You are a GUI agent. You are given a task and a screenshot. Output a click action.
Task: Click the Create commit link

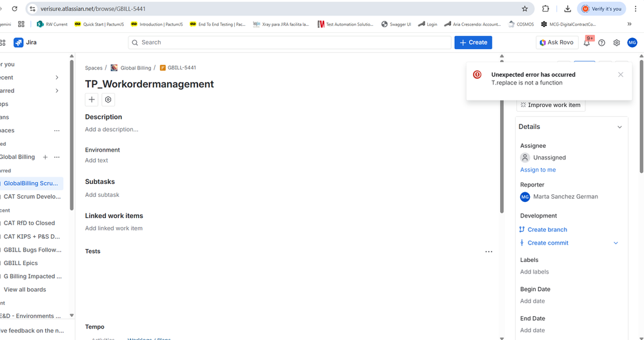tap(548, 243)
